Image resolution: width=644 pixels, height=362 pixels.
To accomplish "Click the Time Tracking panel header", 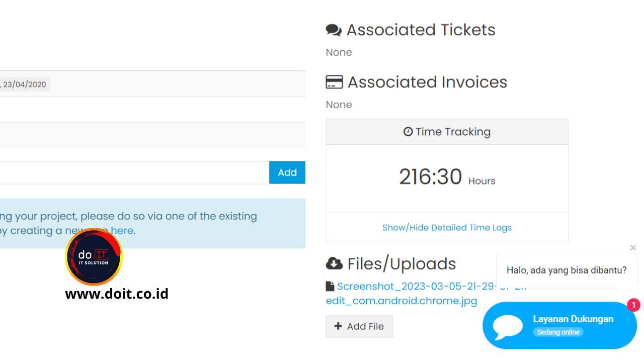I will (x=447, y=132).
